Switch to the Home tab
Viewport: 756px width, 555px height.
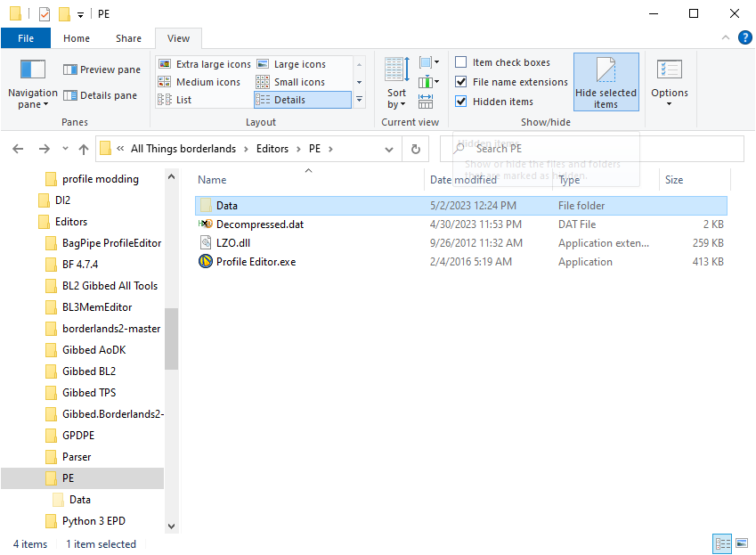(x=77, y=38)
